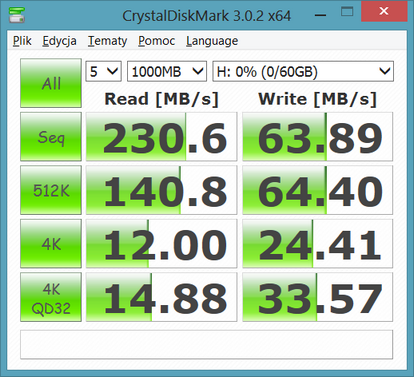This screenshot has width=414, height=377.
Task: Click the 4K read result 12.00
Action: [x=161, y=244]
